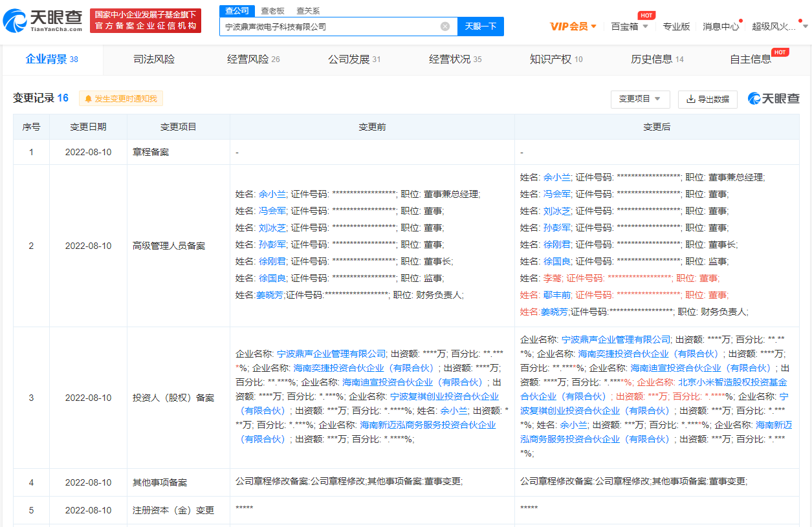Select the 知识产权 tab

pyautogui.click(x=556, y=59)
